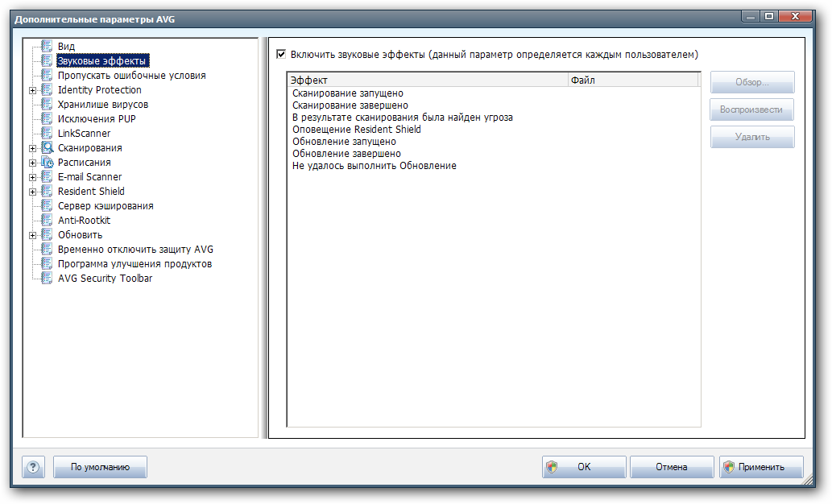Open Исключения PUP settings
Screen dimensions: 832x504
[97, 119]
